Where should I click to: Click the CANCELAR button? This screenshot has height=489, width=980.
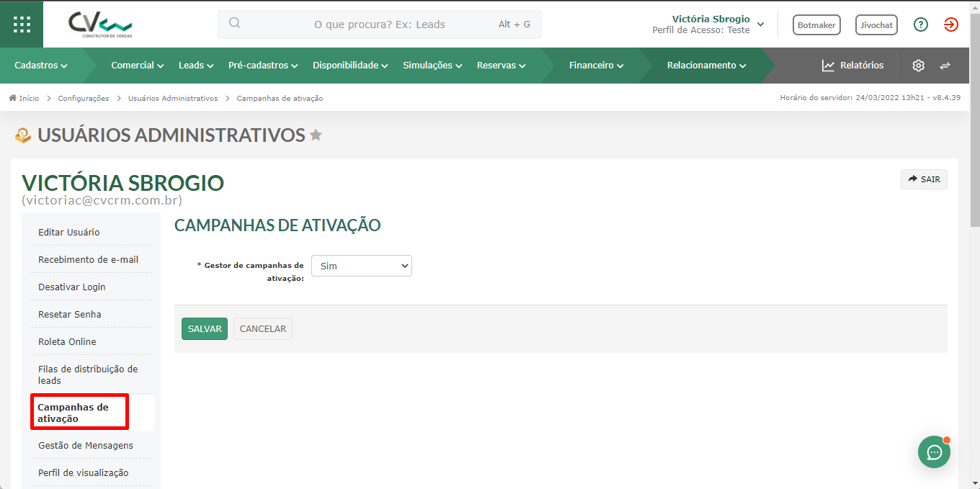(x=263, y=328)
